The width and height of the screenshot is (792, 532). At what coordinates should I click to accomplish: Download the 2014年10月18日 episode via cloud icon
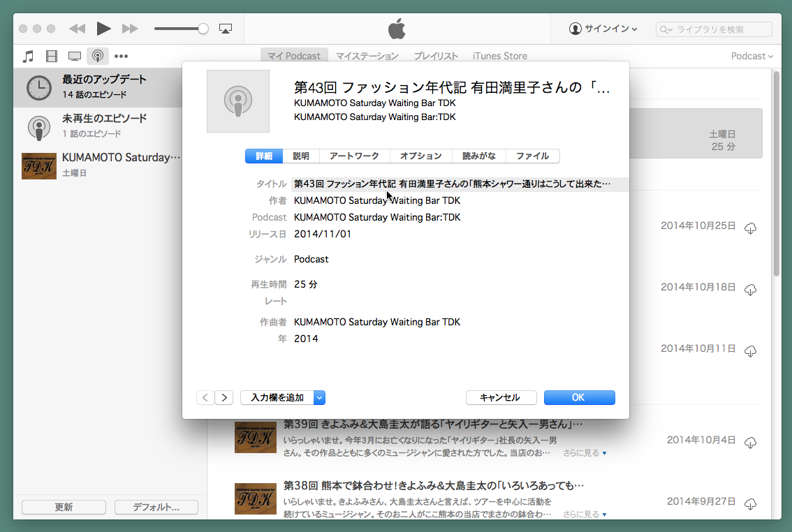point(751,289)
